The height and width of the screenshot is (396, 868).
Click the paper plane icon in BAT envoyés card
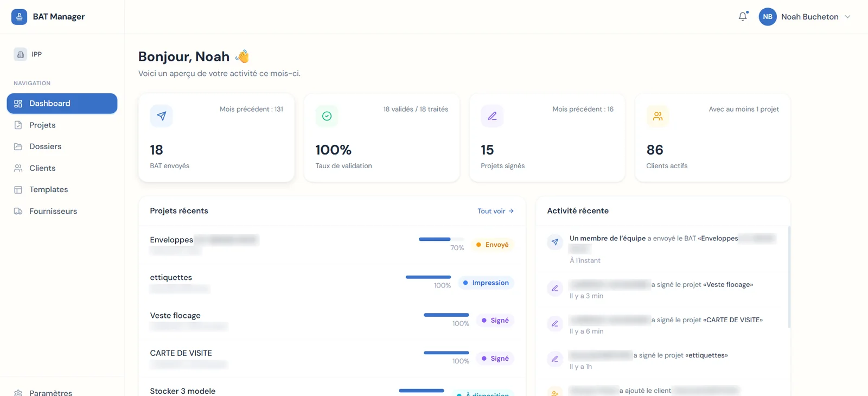(161, 116)
